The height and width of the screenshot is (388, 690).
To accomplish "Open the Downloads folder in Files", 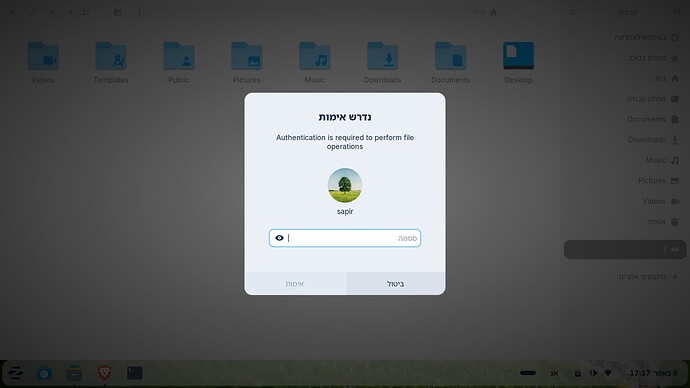I will pos(382,62).
